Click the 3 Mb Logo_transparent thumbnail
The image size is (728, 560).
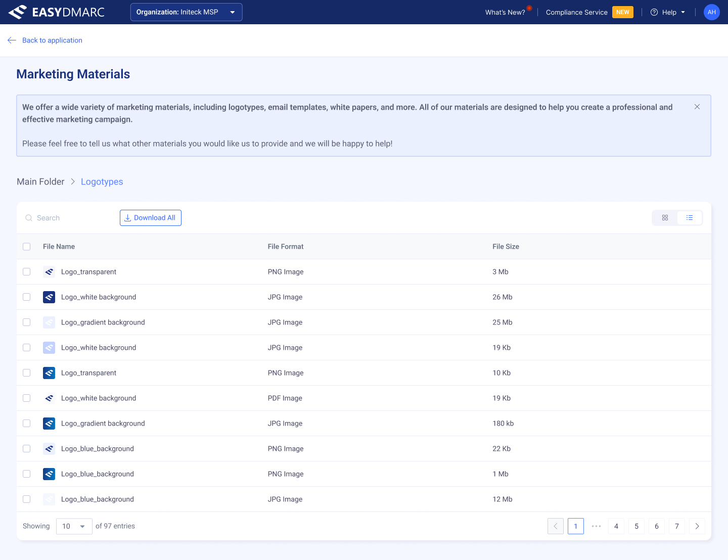(49, 272)
